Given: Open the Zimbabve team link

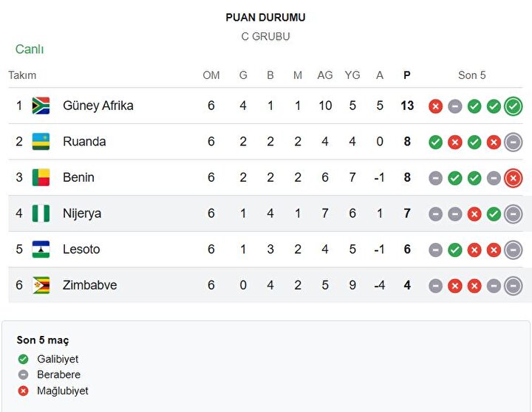Looking at the screenshot, I should (90, 285).
